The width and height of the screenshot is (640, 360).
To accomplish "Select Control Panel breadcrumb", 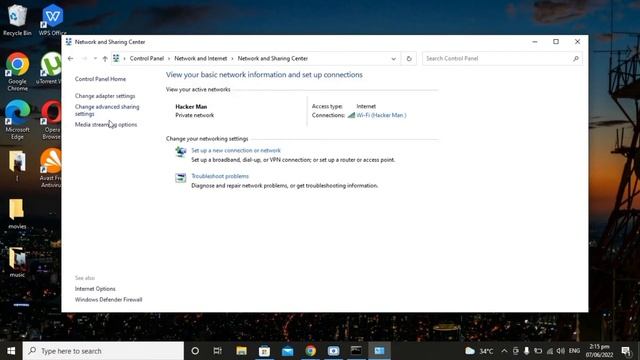I will 147,58.
